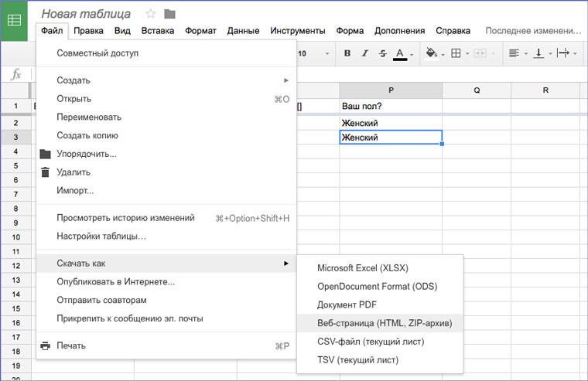
Task: Download as Документ PDF
Action: (x=380, y=305)
